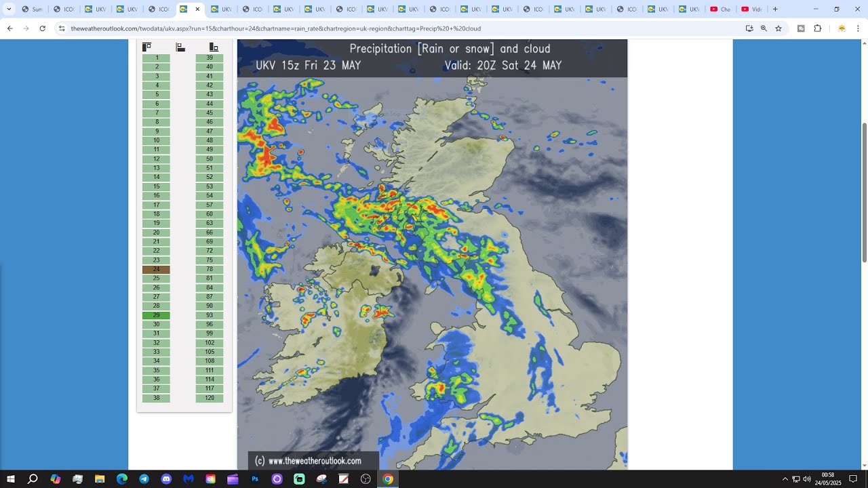Select forecast hour 12
This screenshot has height=488, width=868.
[x=156, y=159]
